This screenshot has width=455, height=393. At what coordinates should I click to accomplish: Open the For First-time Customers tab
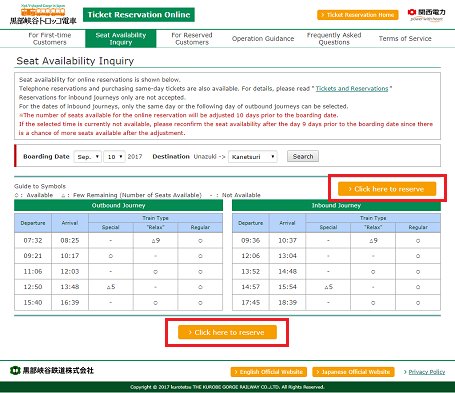point(50,39)
